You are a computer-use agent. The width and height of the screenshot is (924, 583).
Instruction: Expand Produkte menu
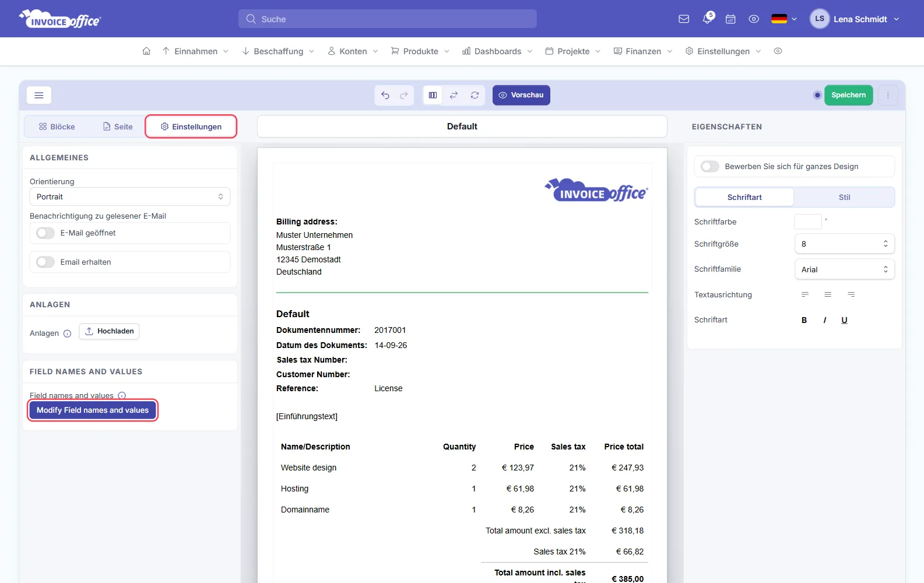420,51
